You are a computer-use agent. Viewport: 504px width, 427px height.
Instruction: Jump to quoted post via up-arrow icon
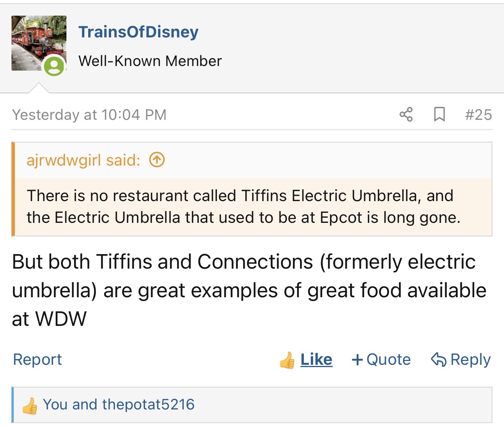[x=157, y=160]
